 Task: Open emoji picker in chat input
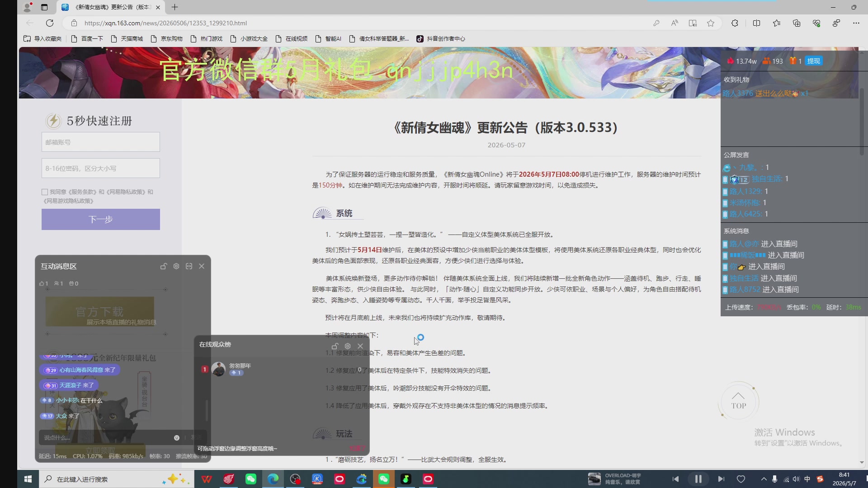click(x=177, y=437)
